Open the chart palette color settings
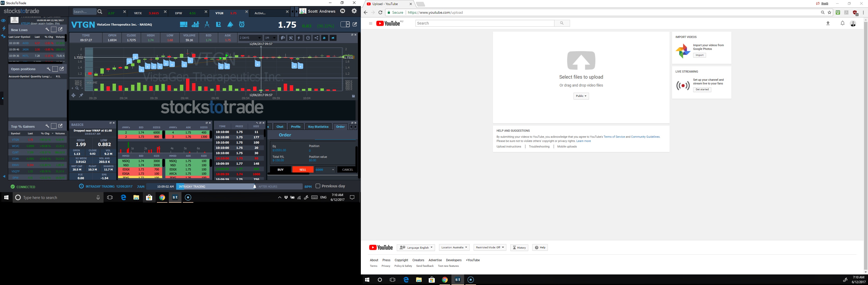Image resolution: width=868 pixels, height=285 pixels. (x=282, y=38)
